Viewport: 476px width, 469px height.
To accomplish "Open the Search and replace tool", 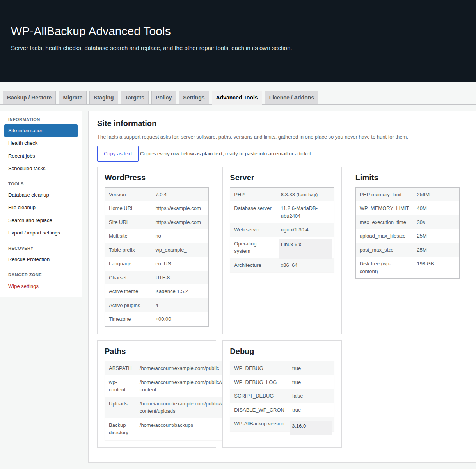I will (x=41, y=220).
